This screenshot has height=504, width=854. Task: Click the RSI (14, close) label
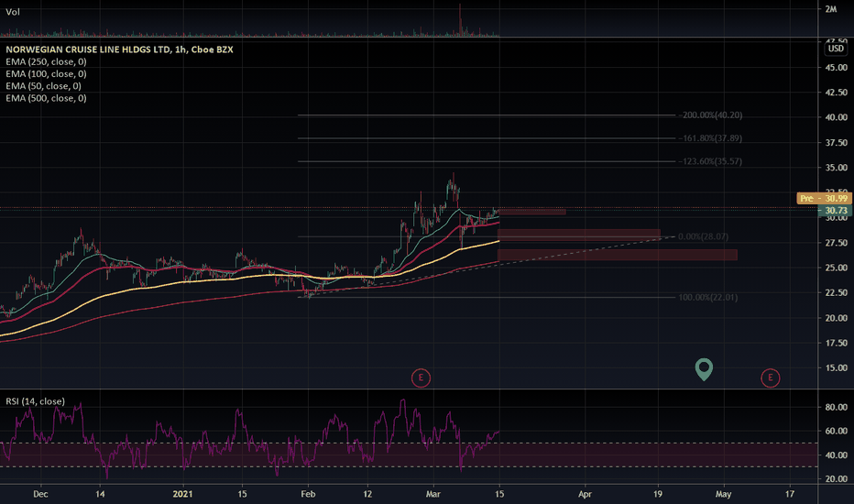(36, 401)
